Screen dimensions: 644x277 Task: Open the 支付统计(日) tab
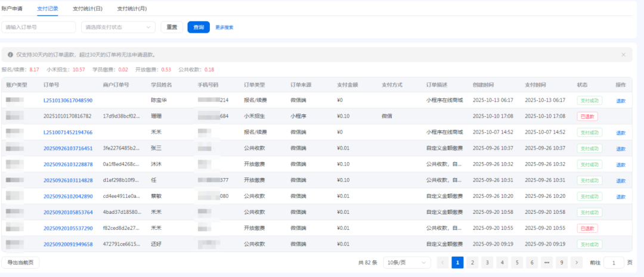point(87,9)
